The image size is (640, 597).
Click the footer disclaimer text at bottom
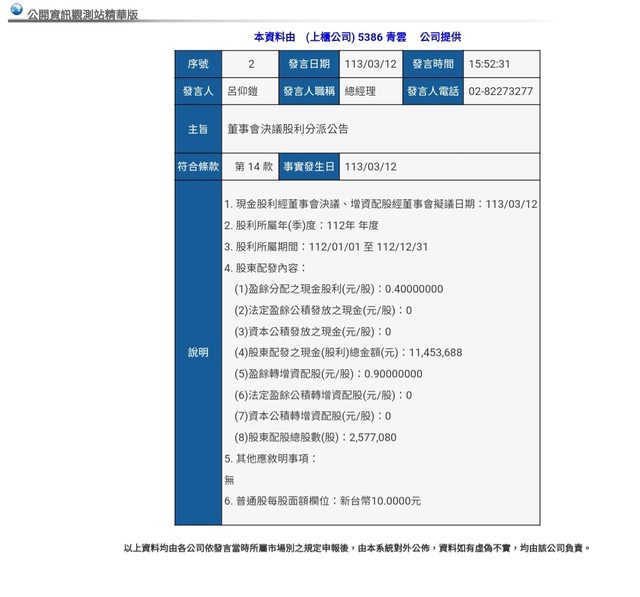point(357,548)
